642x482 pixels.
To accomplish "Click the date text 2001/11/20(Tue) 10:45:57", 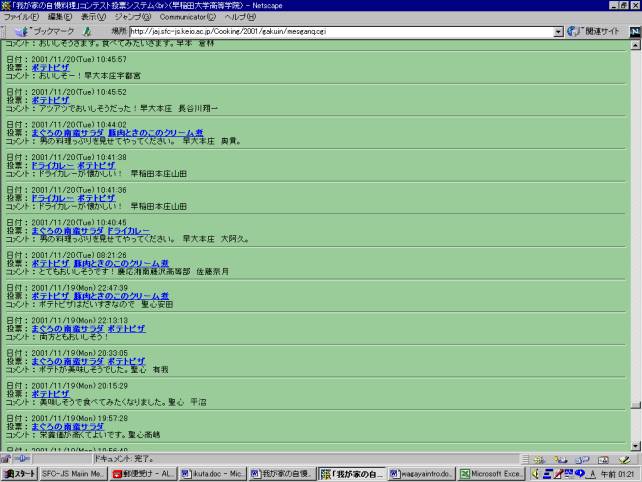I will (79, 59).
